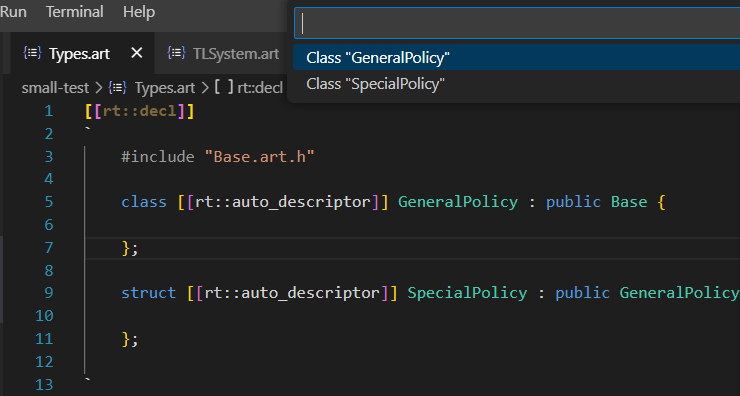Expand the Types.art breadcrumb segment
Image resolution: width=740 pixels, height=396 pixels.
(165, 88)
